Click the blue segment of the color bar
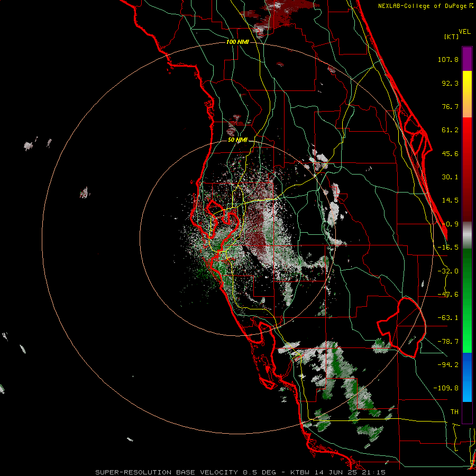Image resolution: width=476 pixels, height=476 pixels. click(x=467, y=377)
